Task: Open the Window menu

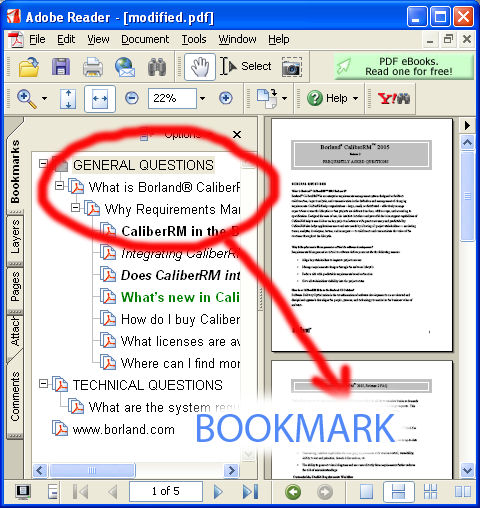Action: [x=238, y=39]
